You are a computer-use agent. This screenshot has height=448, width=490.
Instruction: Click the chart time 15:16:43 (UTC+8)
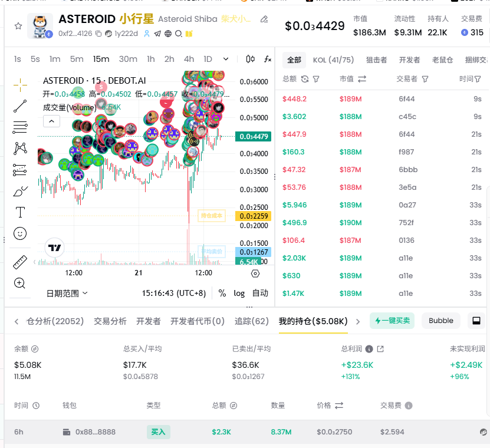tap(174, 293)
